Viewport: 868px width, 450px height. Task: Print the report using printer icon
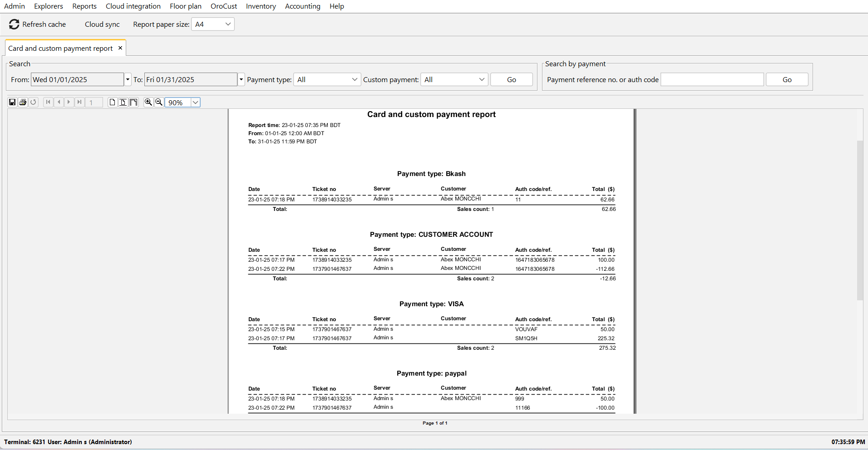click(23, 102)
